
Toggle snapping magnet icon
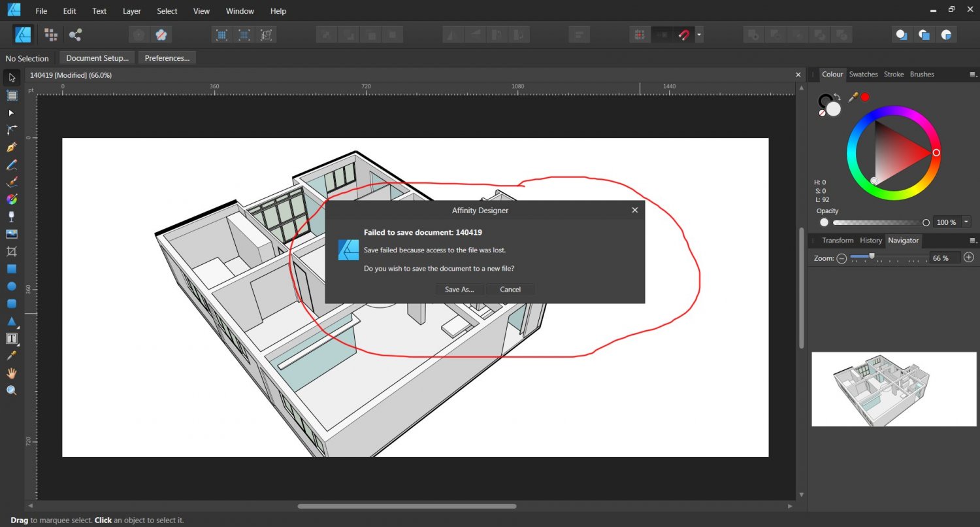[684, 35]
